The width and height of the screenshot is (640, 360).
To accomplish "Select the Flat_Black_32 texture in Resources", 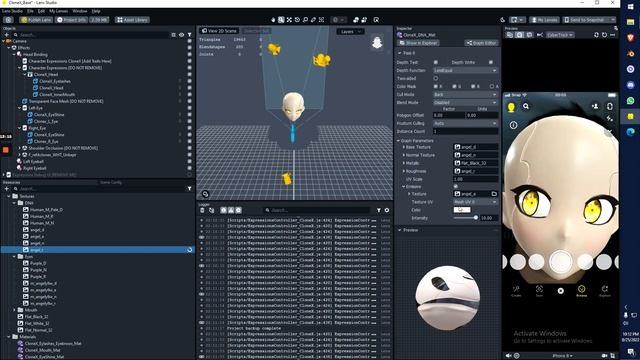I will coord(36,317).
